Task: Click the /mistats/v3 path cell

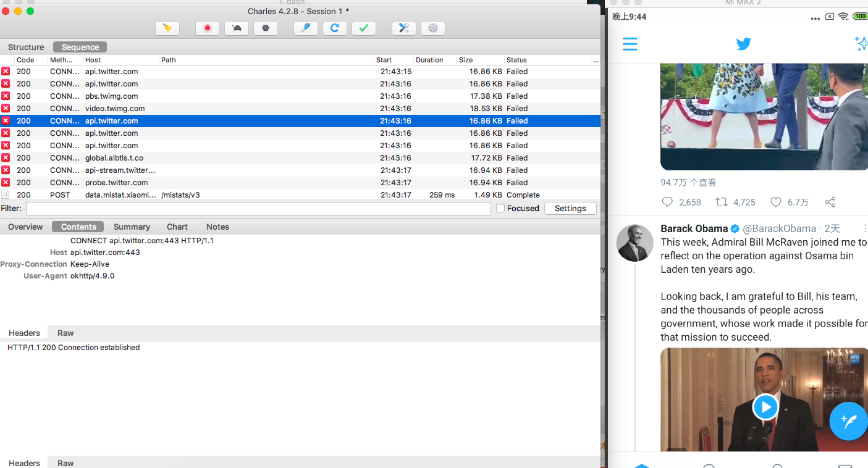Action: (x=180, y=194)
